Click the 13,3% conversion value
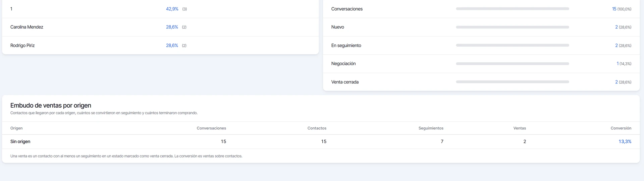Viewport: 644px width, 181px height. pos(625,142)
